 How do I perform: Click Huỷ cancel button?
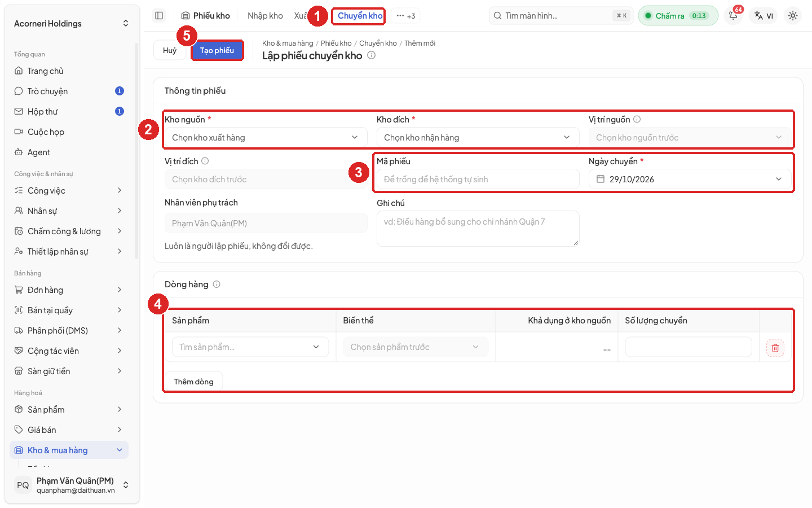tap(170, 50)
